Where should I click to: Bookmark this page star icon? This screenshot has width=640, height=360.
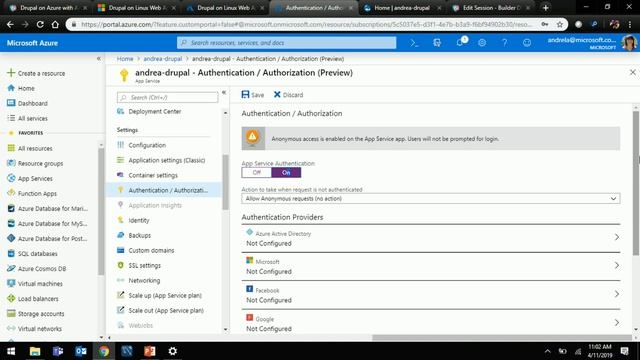(560, 24)
